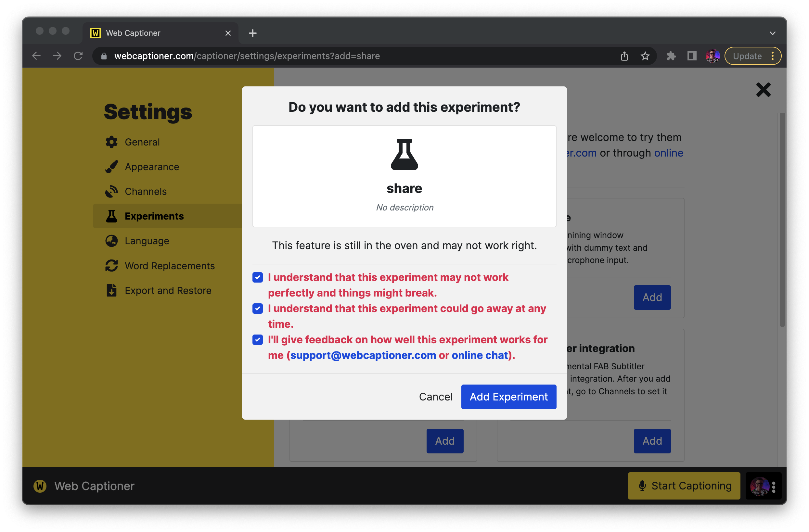Click the bottom-left card's Add button

444,441
